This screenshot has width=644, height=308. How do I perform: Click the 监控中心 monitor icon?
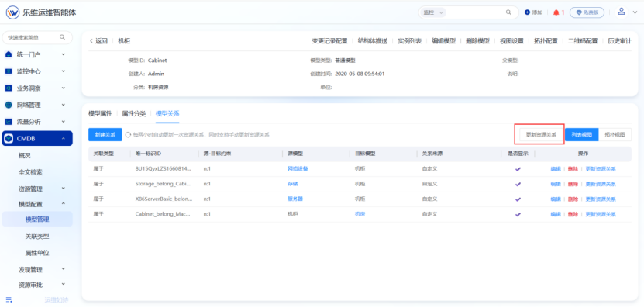point(9,71)
